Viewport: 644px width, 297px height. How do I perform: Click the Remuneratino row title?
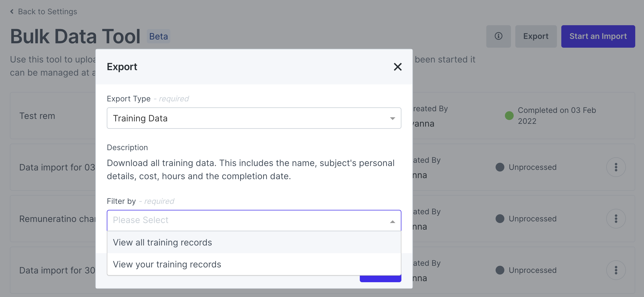[x=57, y=219]
